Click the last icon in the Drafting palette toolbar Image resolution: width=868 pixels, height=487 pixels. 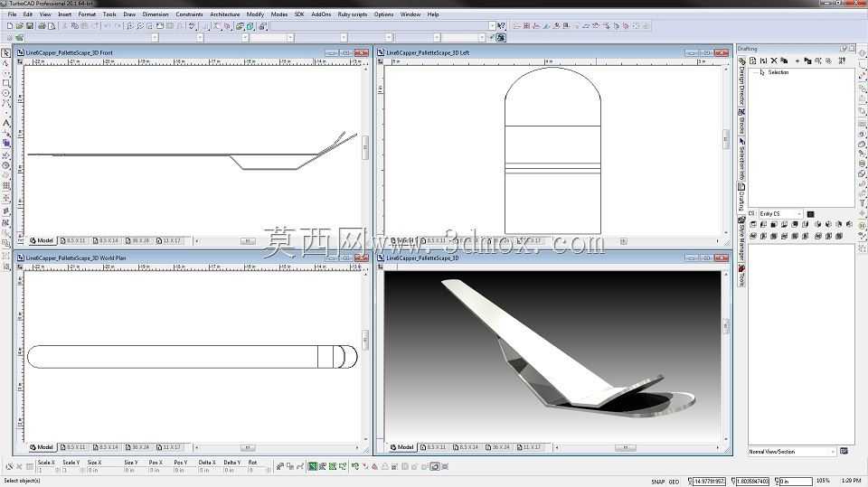coord(842,61)
